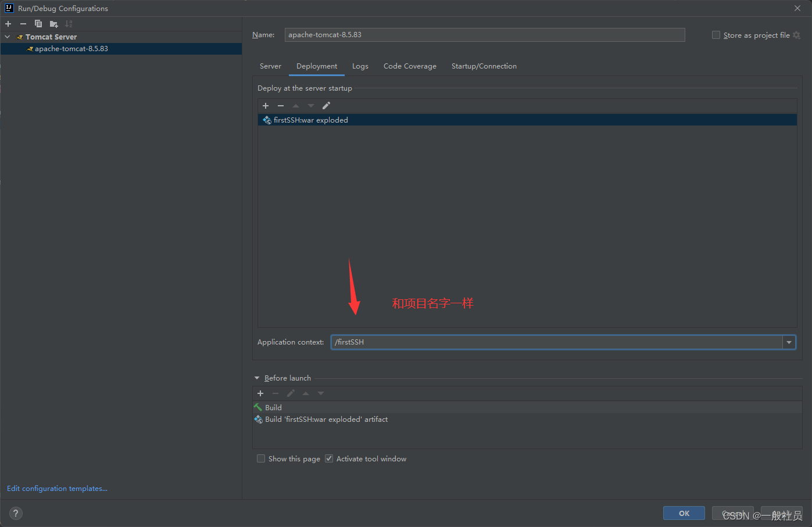Image resolution: width=812 pixels, height=527 pixels.
Task: Click firstSSH artifact icon in deploy list
Action: point(267,120)
